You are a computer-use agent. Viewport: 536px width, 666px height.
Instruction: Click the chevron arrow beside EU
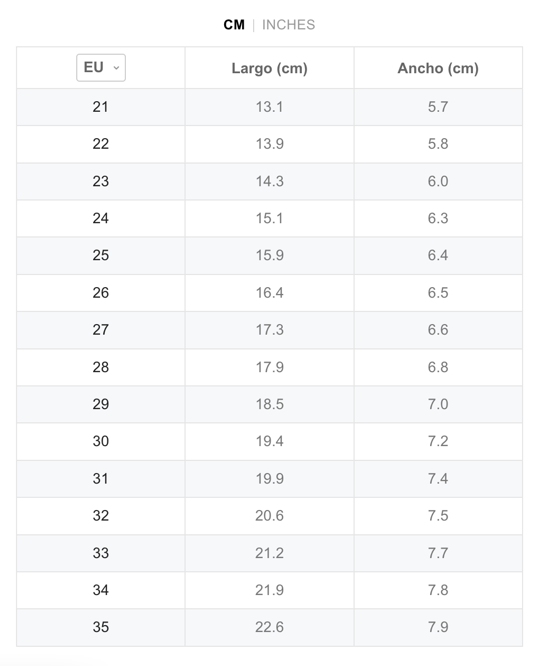click(x=116, y=68)
